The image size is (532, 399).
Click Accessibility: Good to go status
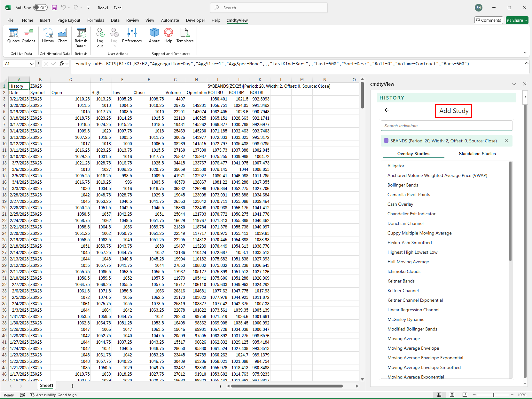[53, 395]
